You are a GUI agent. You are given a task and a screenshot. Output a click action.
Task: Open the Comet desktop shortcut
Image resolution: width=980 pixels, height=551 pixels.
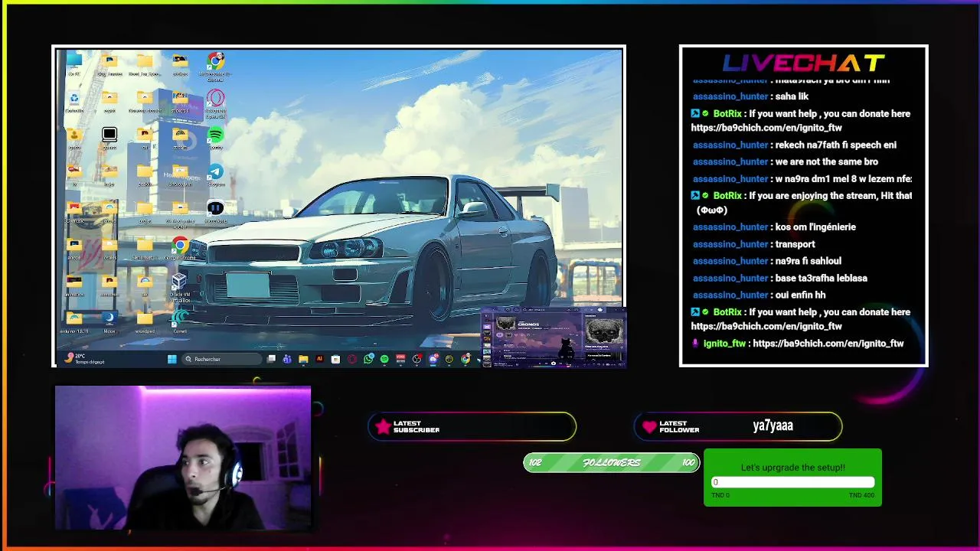pyautogui.click(x=180, y=321)
